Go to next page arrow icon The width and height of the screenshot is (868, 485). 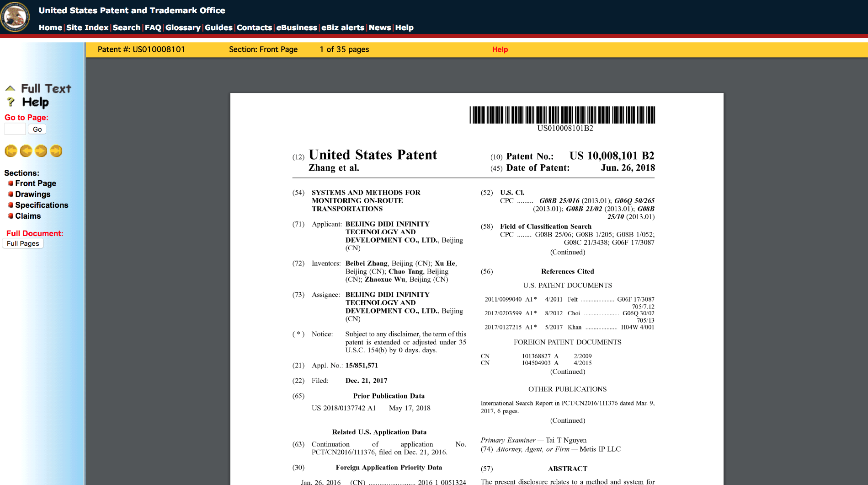point(41,151)
